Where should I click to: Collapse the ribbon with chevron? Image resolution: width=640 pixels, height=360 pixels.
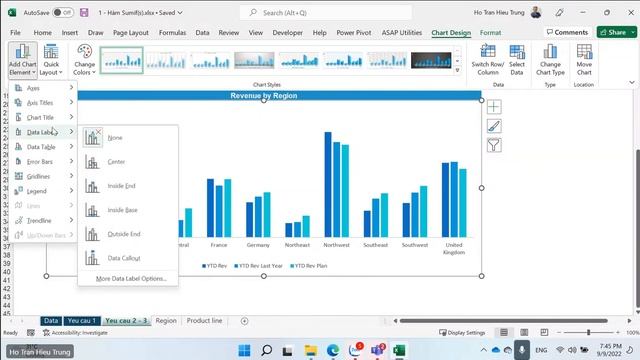click(632, 82)
